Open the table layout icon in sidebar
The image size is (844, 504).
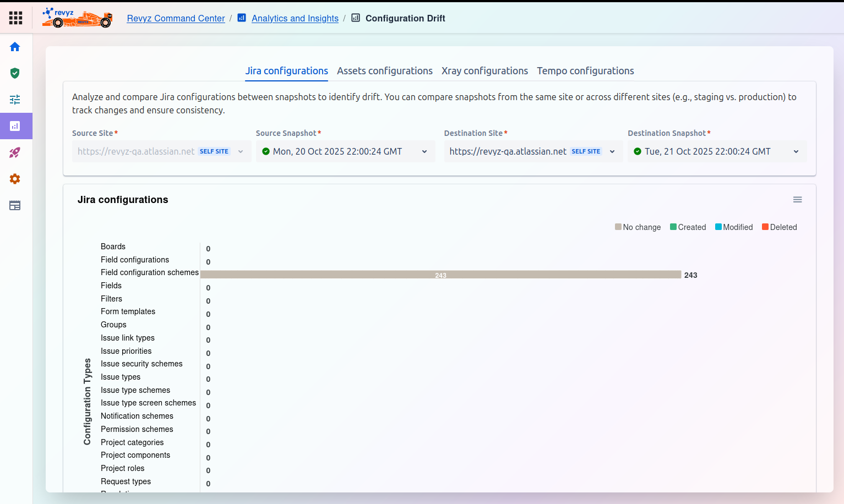(x=15, y=205)
